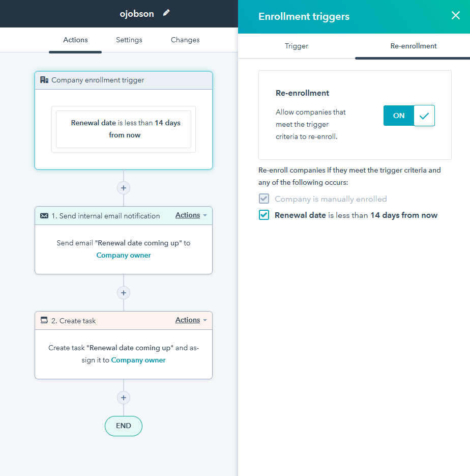
Task: Click the plus icon between the two workflow actions
Action: point(123,293)
